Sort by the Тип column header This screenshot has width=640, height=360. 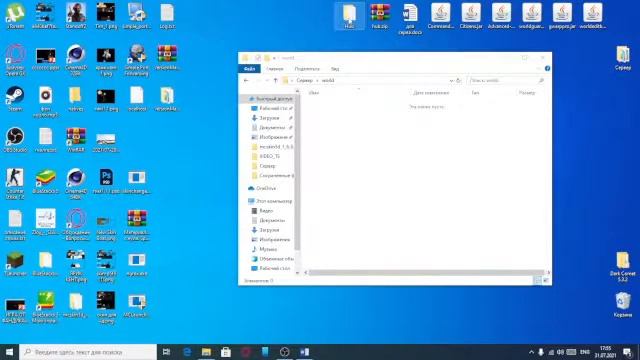476,93
